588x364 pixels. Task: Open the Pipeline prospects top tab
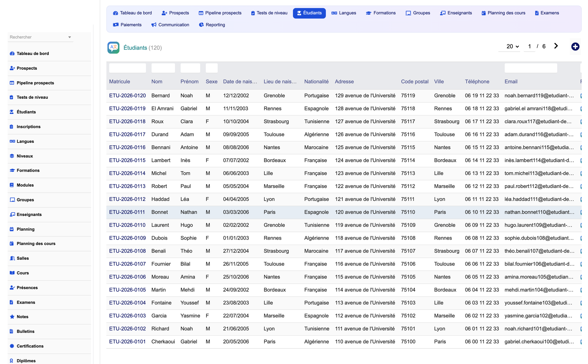(220, 13)
